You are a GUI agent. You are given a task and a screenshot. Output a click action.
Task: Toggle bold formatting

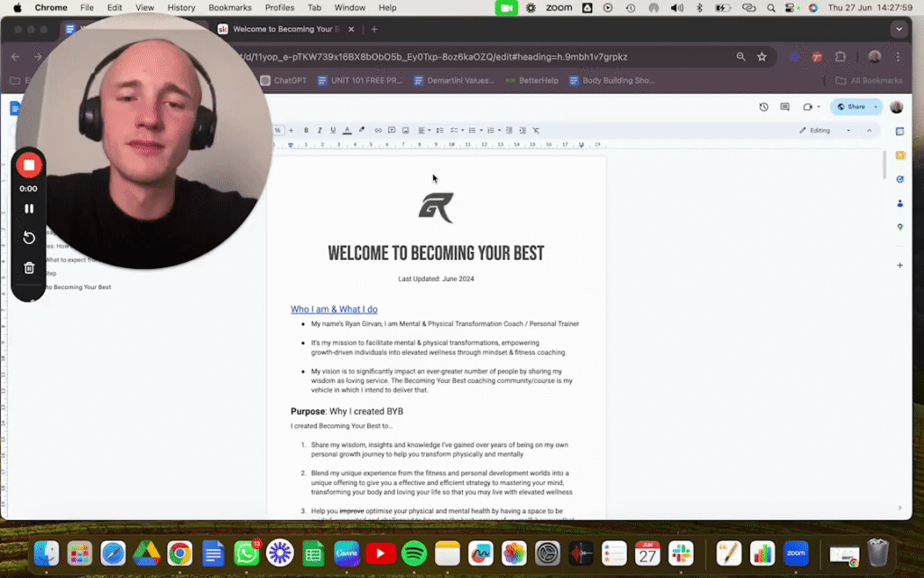pyautogui.click(x=306, y=130)
